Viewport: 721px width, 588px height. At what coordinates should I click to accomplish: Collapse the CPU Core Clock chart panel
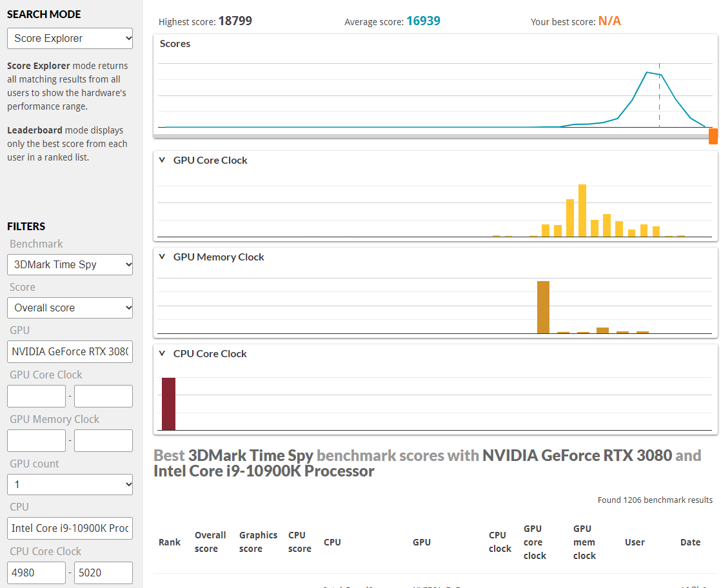click(162, 353)
